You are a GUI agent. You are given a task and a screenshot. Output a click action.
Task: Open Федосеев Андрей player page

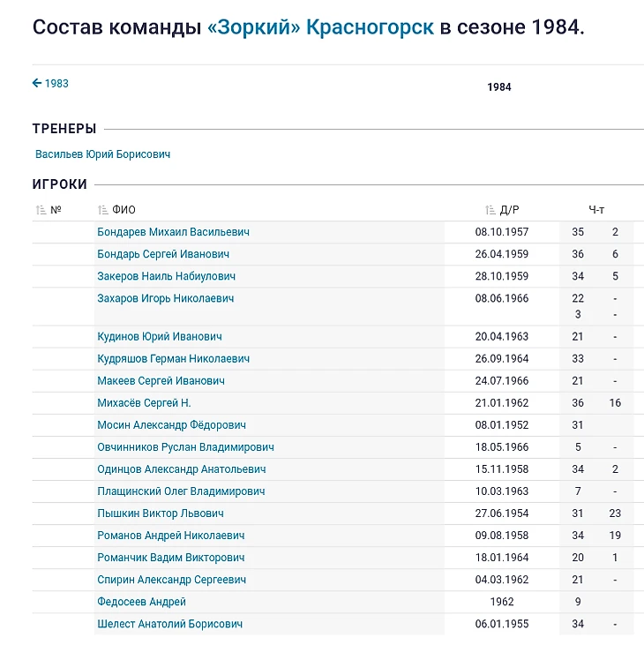coord(141,602)
